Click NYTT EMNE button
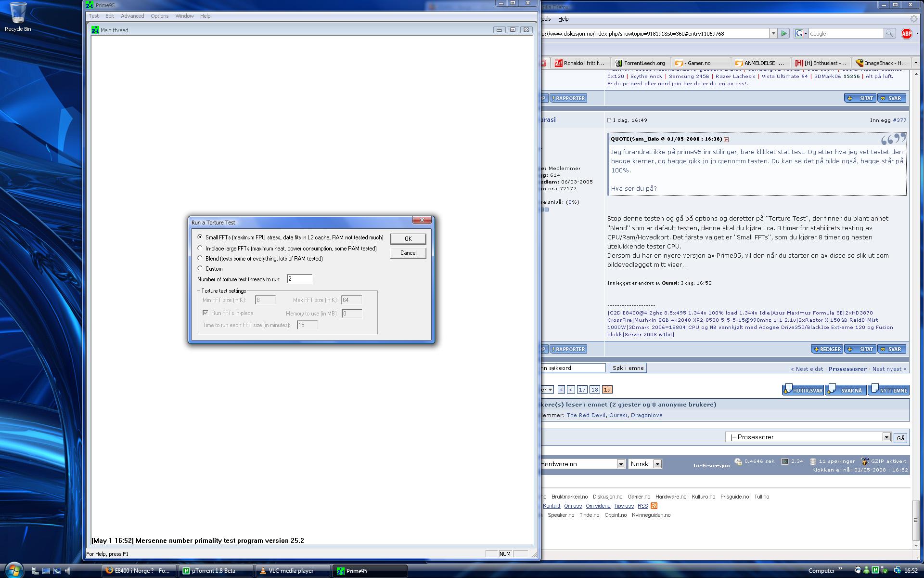Screen dimensions: 924x578 (889, 390)
